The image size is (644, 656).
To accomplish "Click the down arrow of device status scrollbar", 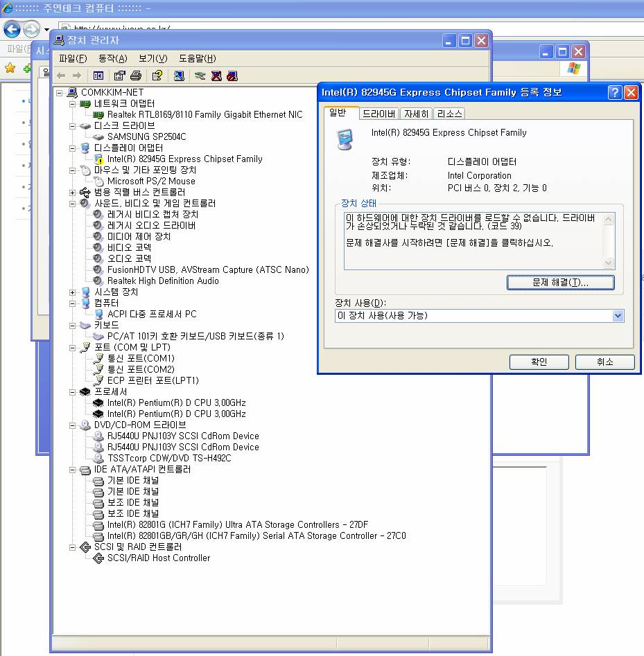I will (609, 263).
